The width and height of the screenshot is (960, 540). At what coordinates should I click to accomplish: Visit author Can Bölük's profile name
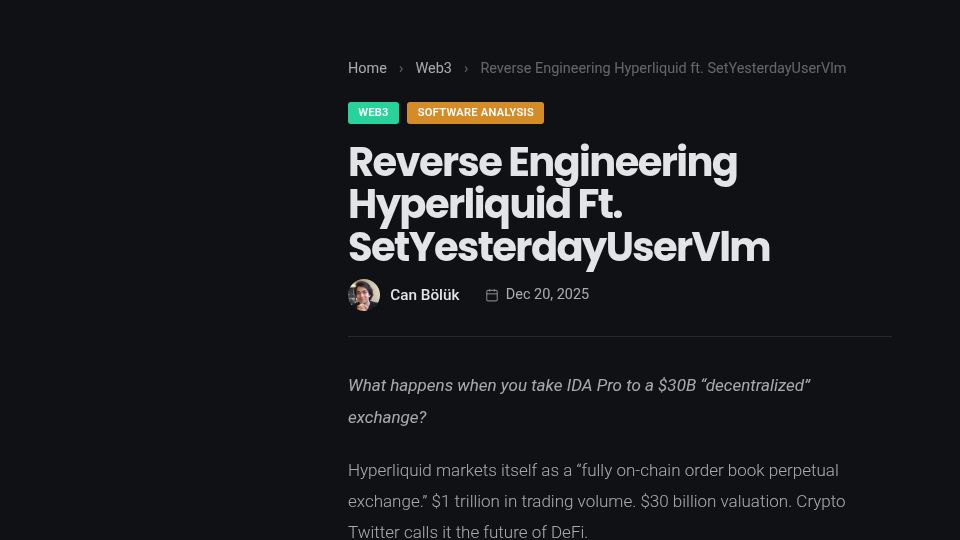coord(424,295)
